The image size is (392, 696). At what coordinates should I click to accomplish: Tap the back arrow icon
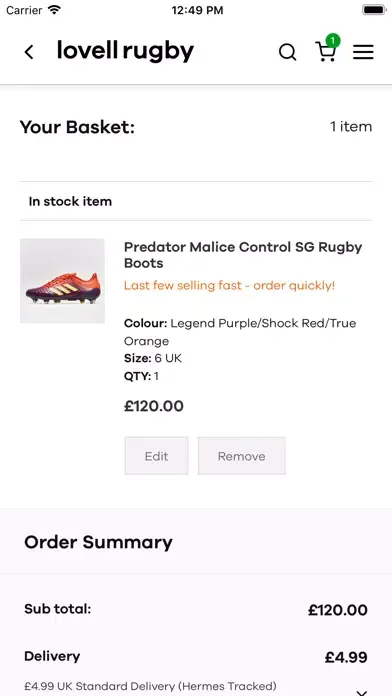[x=29, y=52]
